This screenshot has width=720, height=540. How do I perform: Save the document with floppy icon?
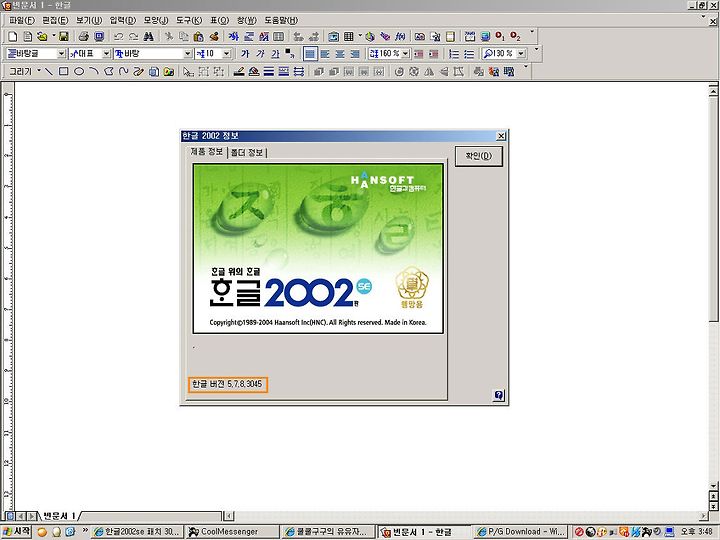click(64, 36)
